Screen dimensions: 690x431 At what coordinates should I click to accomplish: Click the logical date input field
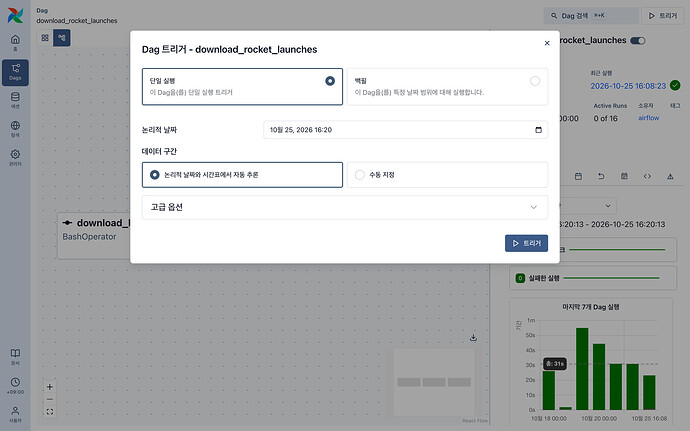pyautogui.click(x=405, y=130)
